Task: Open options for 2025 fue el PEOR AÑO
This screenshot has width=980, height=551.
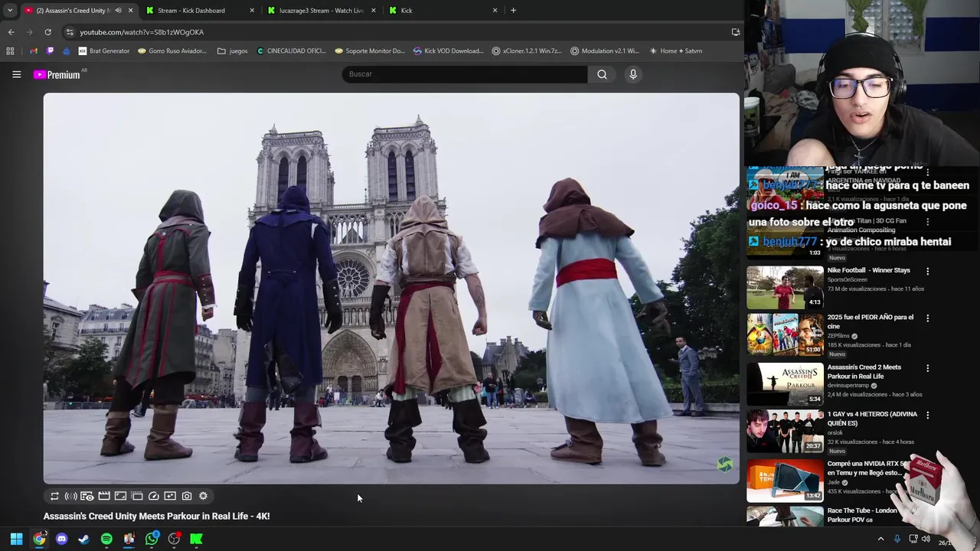Action: coord(927,318)
